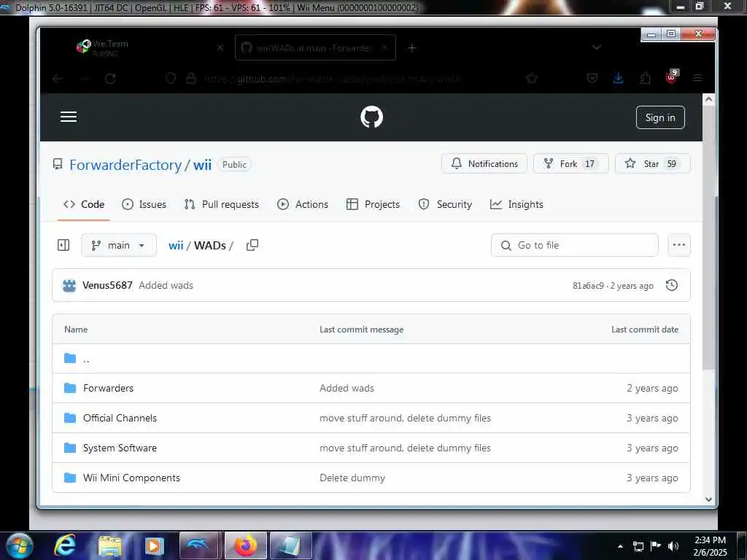This screenshot has height=560, width=747.
Task: Open the browser downloads icon
Action: coord(619,78)
